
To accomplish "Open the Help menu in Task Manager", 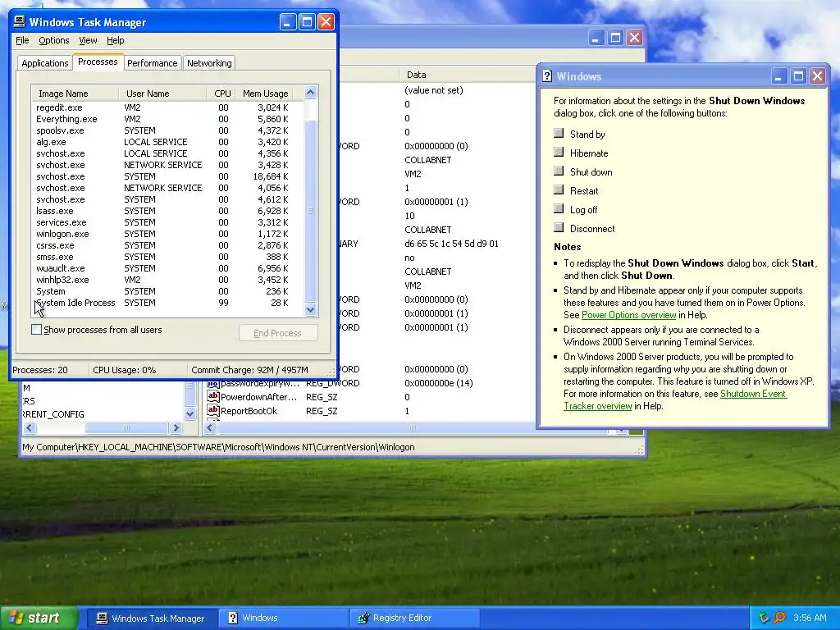I will tap(115, 40).
